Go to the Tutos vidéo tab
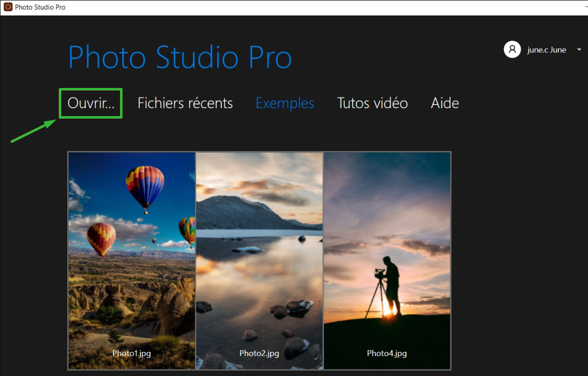Screen dimensions: 588x376 pyautogui.click(x=372, y=103)
